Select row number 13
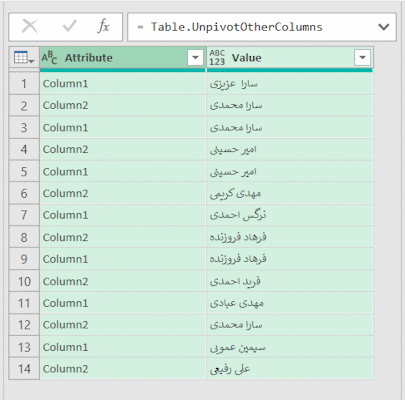Screen dimensions: 405x400 24,347
